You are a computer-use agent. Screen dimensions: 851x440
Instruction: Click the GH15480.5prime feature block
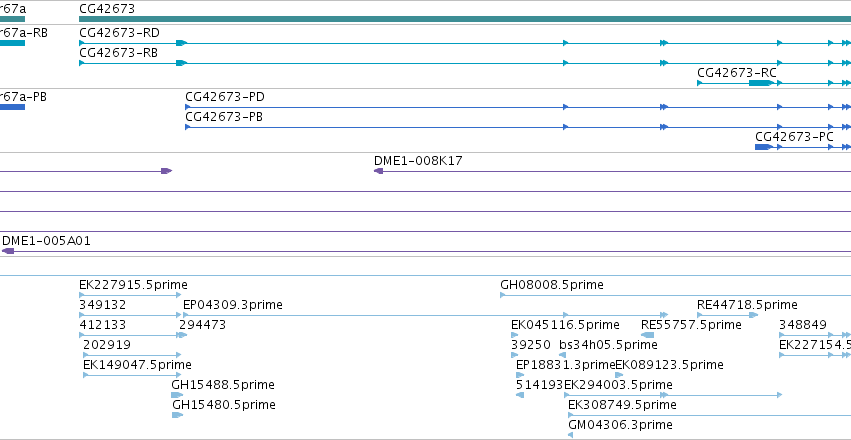pos(177,415)
